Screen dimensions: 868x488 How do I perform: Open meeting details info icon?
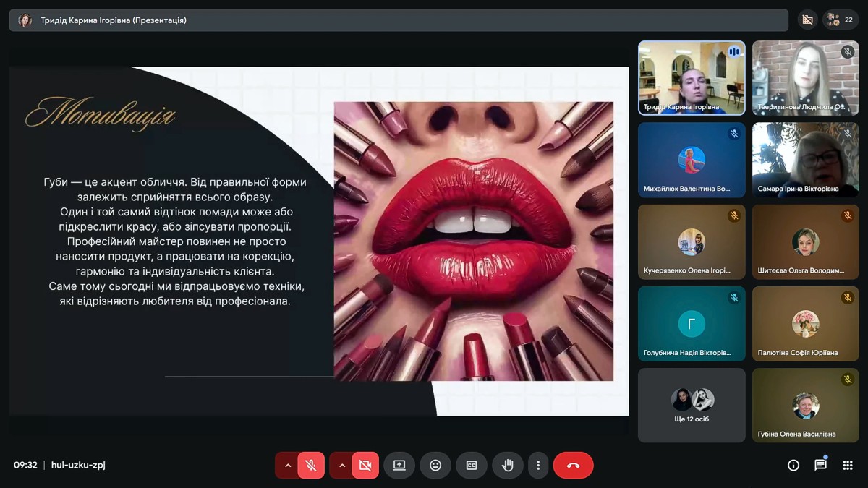tap(793, 466)
